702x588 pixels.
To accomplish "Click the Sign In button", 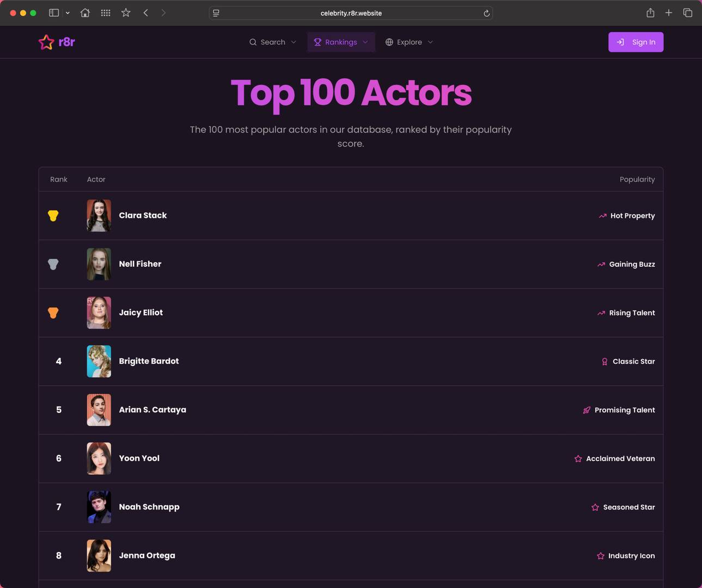I will pos(636,42).
